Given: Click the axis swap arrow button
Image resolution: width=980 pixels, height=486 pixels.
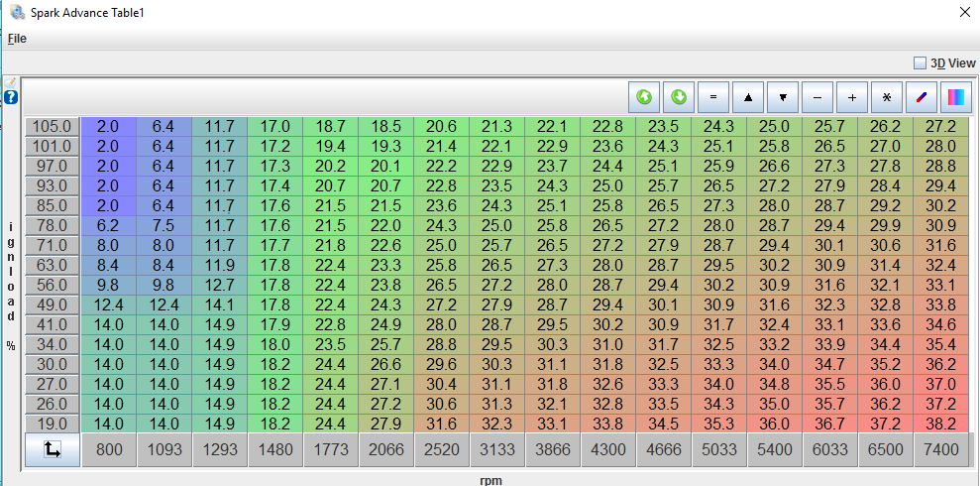Looking at the screenshot, I should click(x=52, y=449).
